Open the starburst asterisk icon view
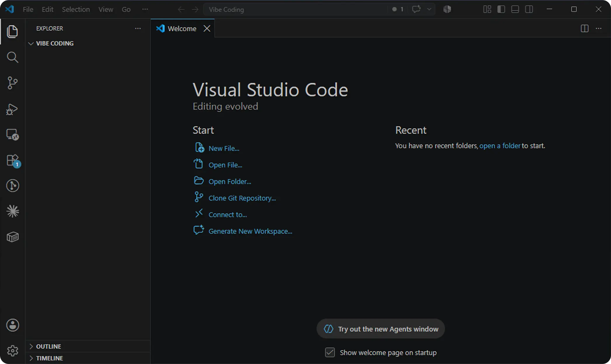 (13, 211)
